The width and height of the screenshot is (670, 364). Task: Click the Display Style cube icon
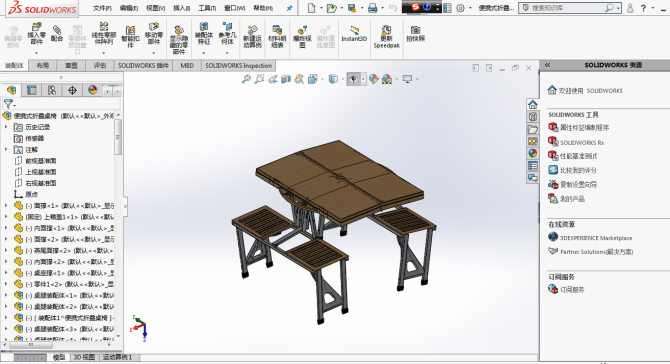pyautogui.click(x=333, y=79)
